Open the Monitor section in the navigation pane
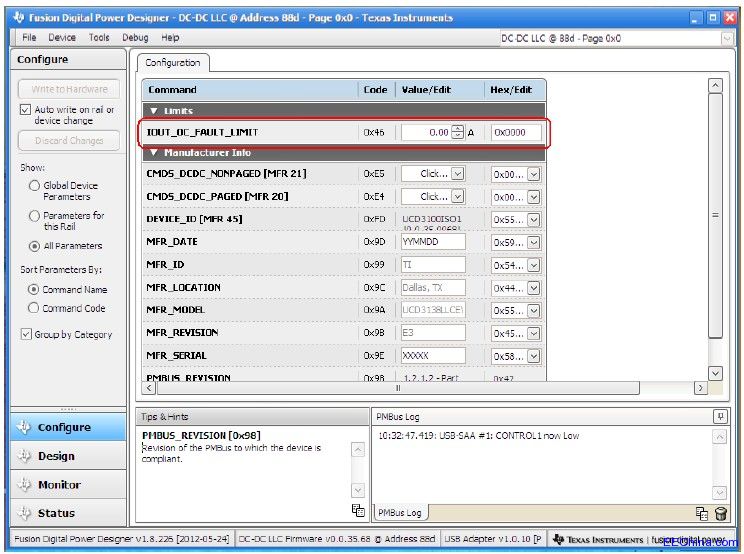This screenshot has width=744, height=554. coord(68,484)
